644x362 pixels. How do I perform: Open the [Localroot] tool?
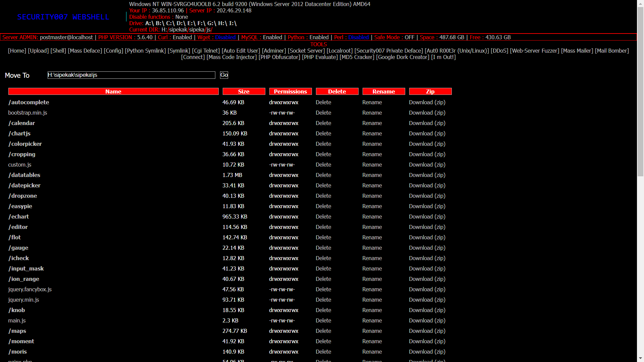coord(339,51)
